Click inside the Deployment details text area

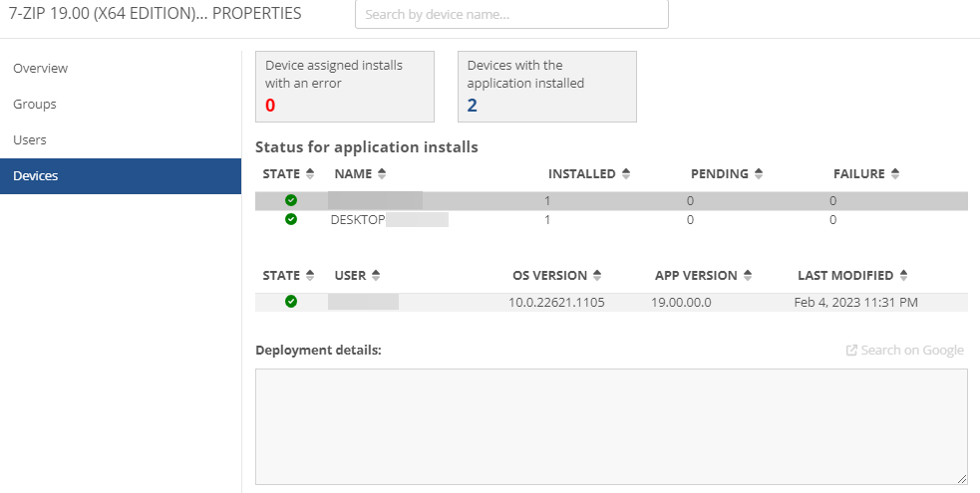(611, 427)
